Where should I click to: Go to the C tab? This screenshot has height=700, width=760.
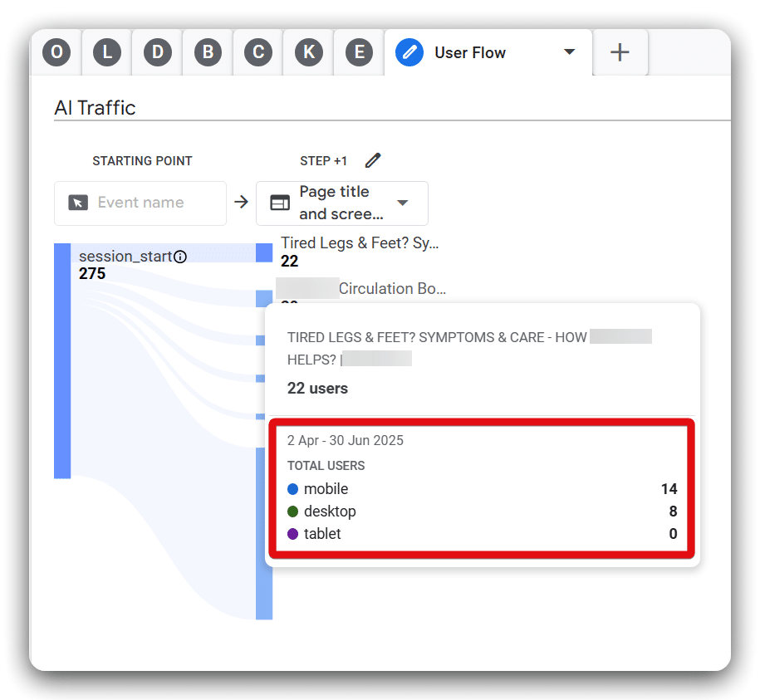point(258,52)
